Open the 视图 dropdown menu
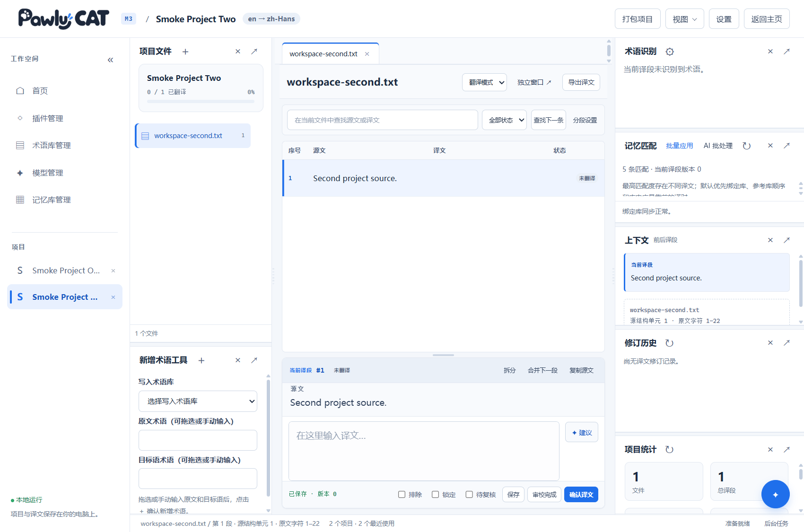The width and height of the screenshot is (804, 532). click(684, 19)
